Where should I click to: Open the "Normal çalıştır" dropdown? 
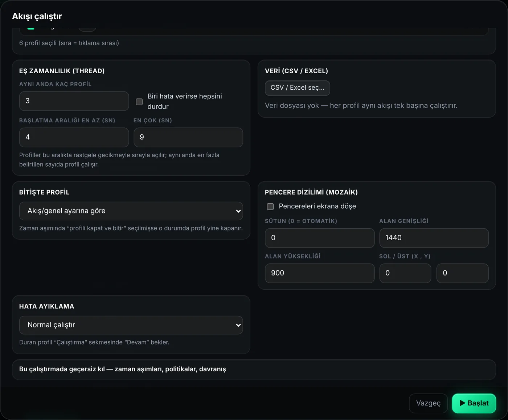[131, 325]
